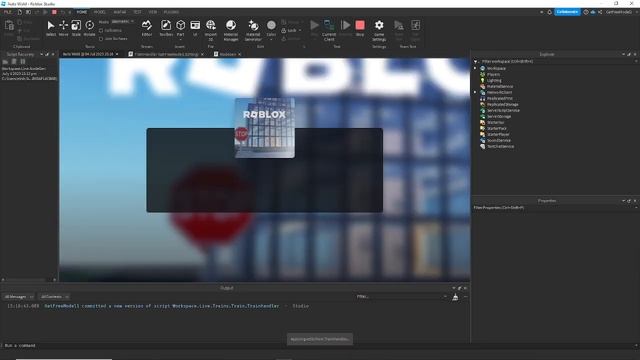This screenshot has width=640, height=360.
Task: Activate the Scale tool
Action: 76,28
